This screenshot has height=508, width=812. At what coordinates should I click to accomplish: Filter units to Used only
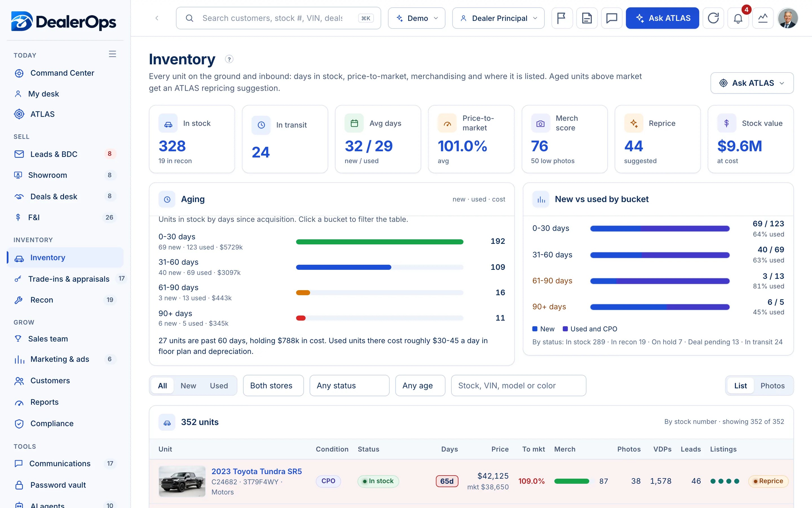[x=219, y=386]
